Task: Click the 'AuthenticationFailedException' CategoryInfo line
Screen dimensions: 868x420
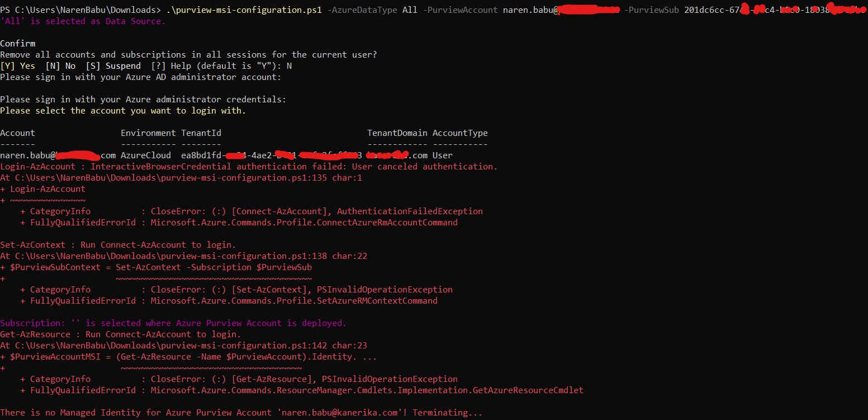Action: (252, 211)
